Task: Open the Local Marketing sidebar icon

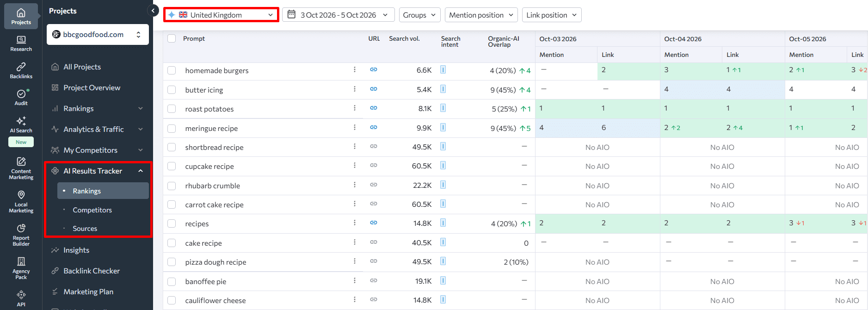Action: tap(21, 201)
